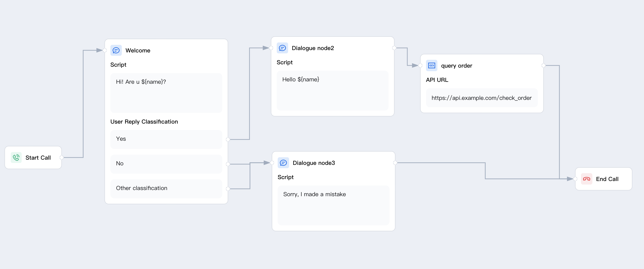Select the Other classification row
The width and height of the screenshot is (644, 269).
[x=166, y=188]
